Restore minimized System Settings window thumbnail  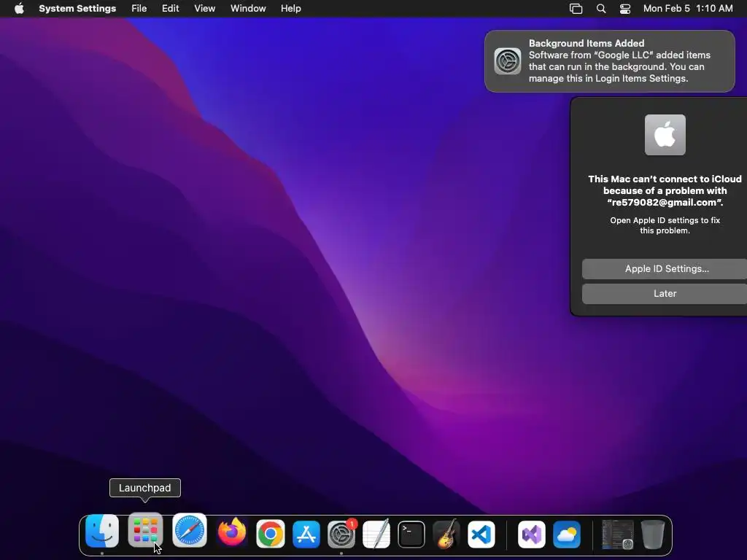point(618,534)
